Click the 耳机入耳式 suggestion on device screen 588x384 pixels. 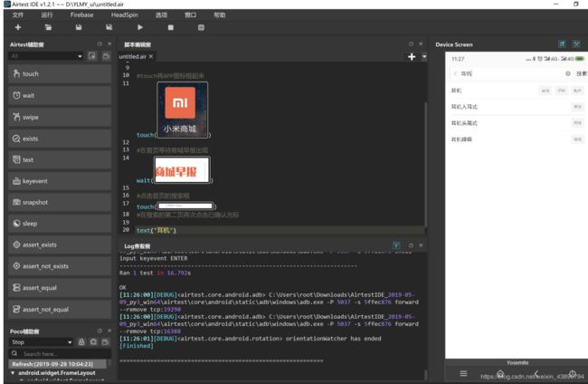tap(464, 107)
